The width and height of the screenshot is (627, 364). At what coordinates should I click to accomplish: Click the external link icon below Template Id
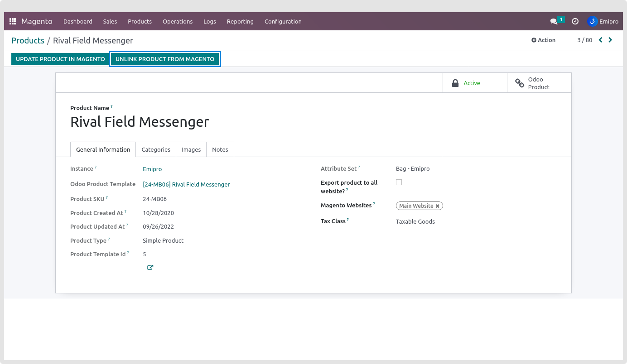pos(150,268)
